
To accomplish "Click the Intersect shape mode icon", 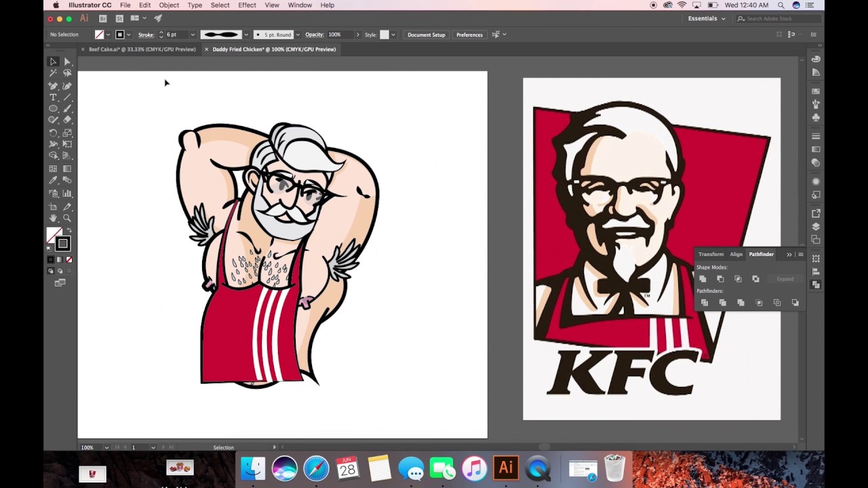I will (738, 279).
